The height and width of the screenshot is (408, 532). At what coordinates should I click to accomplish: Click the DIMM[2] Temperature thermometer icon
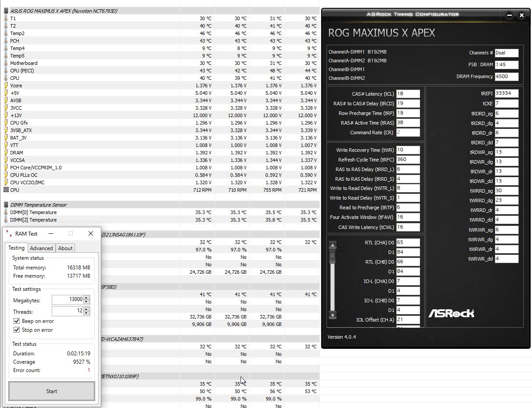pyautogui.click(x=6, y=220)
